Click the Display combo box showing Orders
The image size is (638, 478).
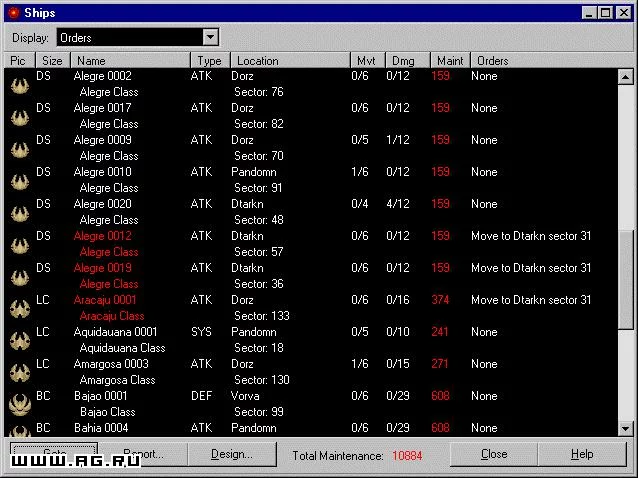138,37
